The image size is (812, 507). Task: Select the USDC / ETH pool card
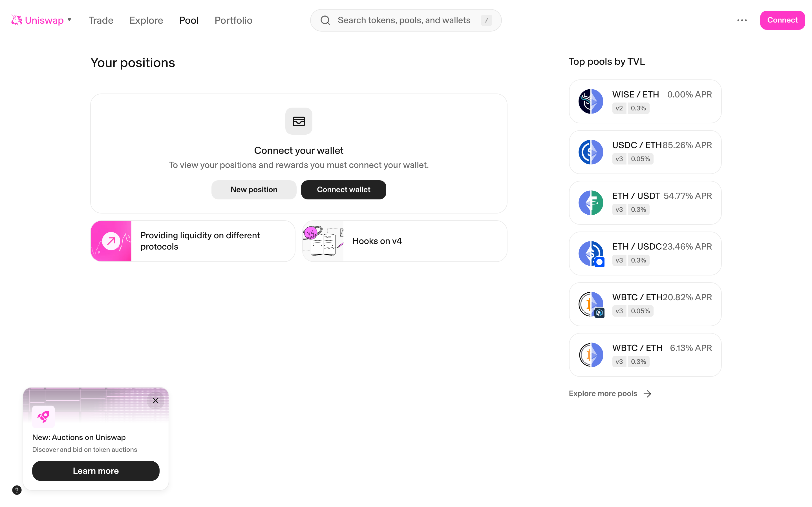pos(645,152)
